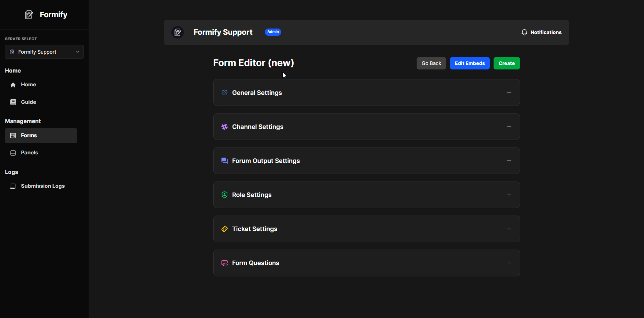Click the ticket icon next to Ticket Settings
Viewport: 644px width, 318px height.
coord(225,229)
